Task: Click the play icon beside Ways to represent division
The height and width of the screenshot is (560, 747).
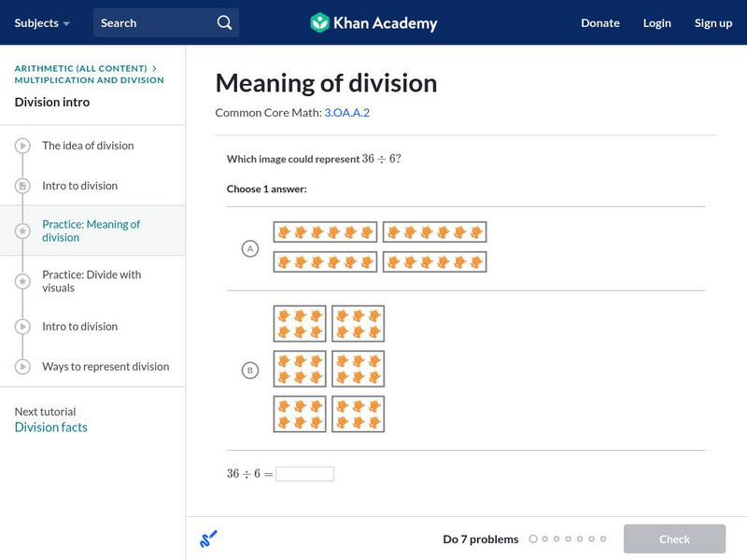Action: (23, 367)
